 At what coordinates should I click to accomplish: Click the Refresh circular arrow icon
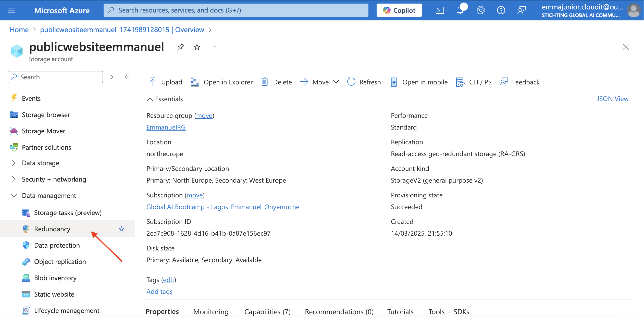351,82
